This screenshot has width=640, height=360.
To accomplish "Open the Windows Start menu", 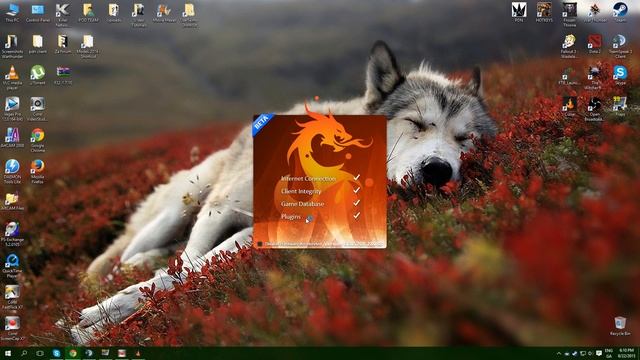I will pos(8,353).
